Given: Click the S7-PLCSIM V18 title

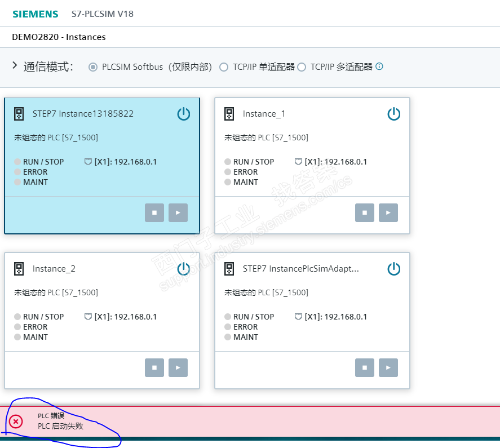Looking at the screenshot, I should [x=103, y=14].
